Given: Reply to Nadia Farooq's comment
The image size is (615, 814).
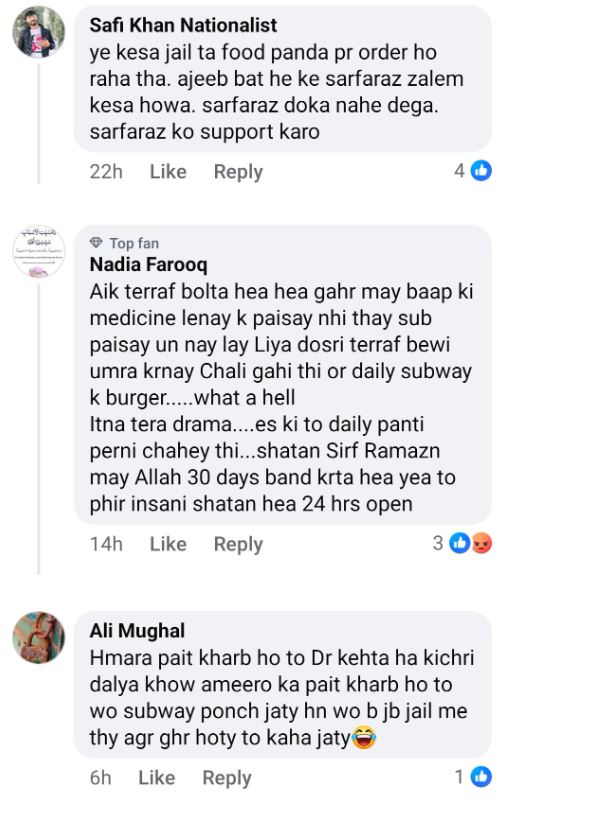Looking at the screenshot, I should [238, 544].
